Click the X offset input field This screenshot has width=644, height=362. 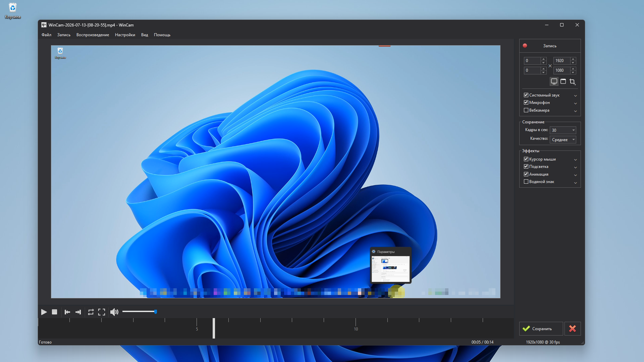[533, 61]
